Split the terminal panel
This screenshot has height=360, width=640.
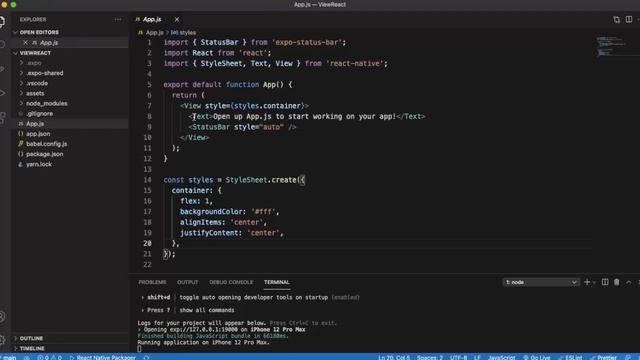[605, 282]
